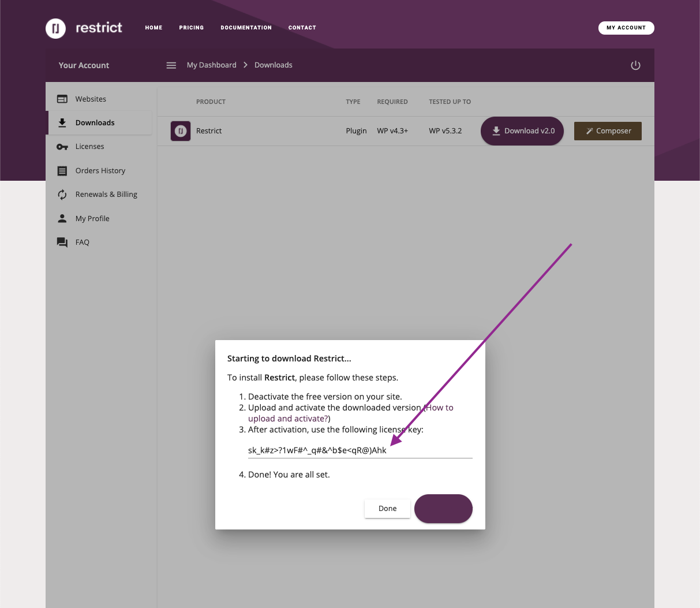Click the Orders History receipt icon
700x608 pixels.
(62, 171)
